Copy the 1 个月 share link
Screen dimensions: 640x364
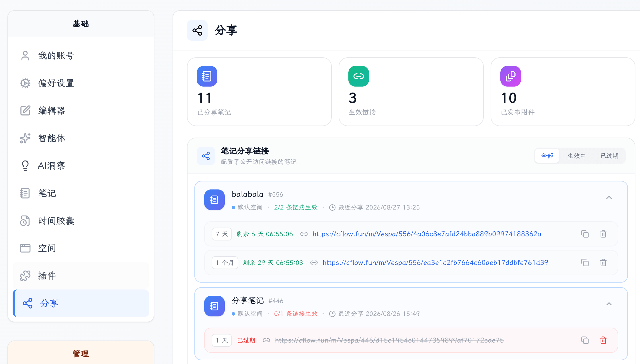585,263
